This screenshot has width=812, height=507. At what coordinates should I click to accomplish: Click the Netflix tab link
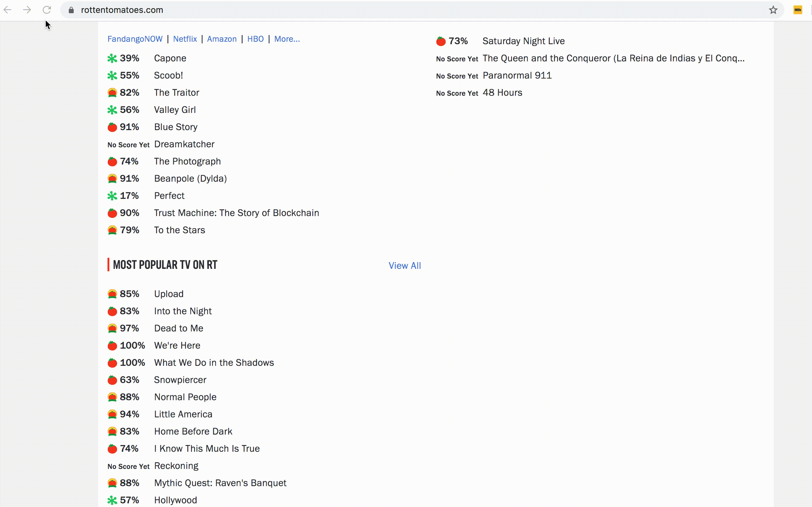(x=185, y=39)
